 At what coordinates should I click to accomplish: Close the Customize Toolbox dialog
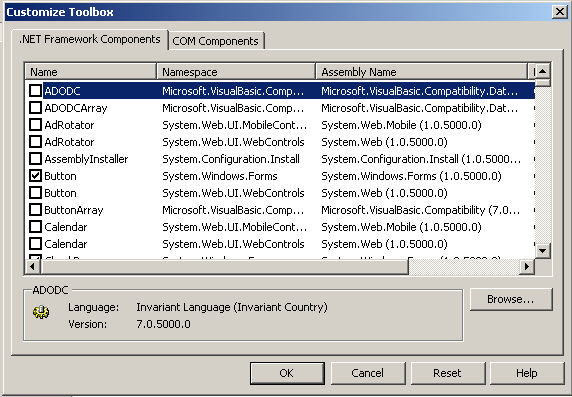click(x=560, y=12)
